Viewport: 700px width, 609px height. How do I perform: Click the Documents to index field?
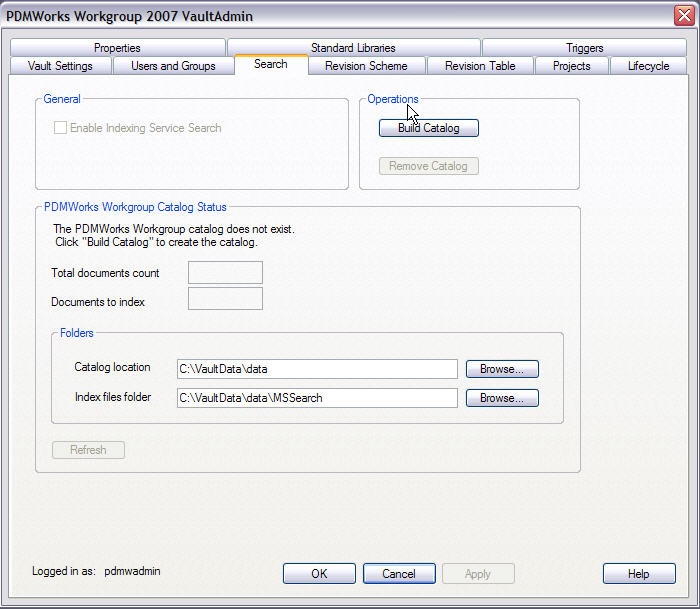(x=225, y=298)
